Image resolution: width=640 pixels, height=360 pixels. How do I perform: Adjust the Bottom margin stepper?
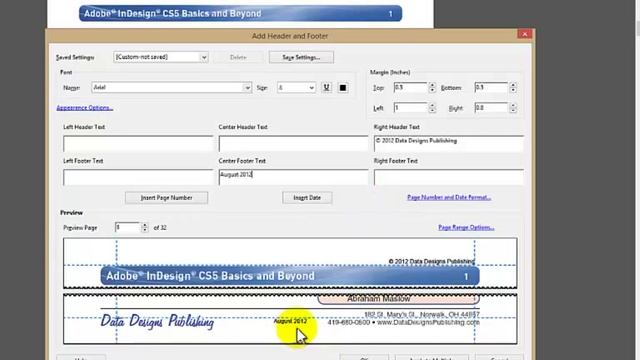[513, 87]
